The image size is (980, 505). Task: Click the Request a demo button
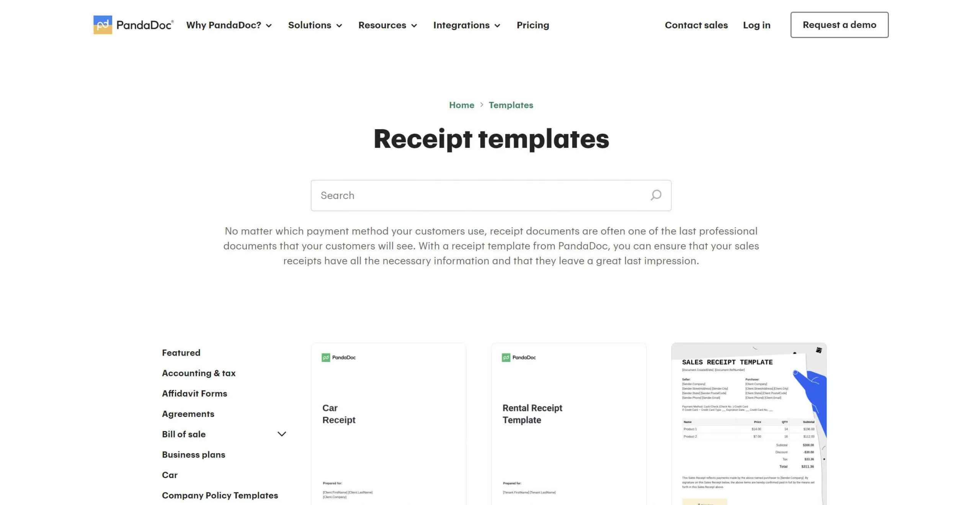click(839, 25)
